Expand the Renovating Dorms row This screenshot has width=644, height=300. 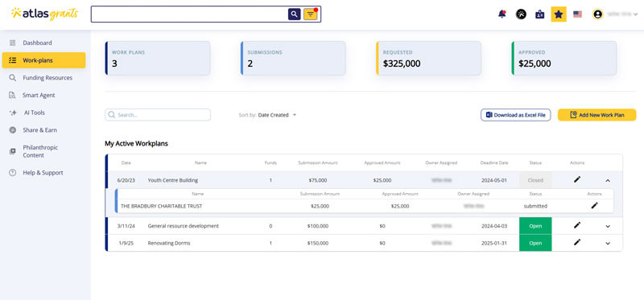(608, 244)
